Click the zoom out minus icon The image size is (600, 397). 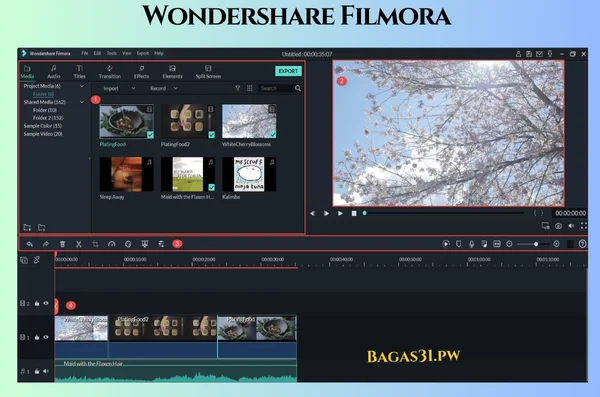coord(509,244)
